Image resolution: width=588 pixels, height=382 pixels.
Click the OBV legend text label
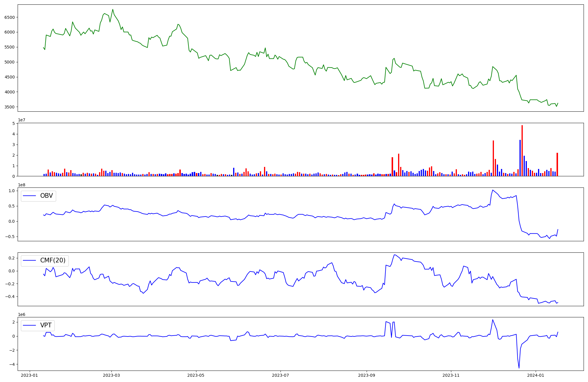46,196
